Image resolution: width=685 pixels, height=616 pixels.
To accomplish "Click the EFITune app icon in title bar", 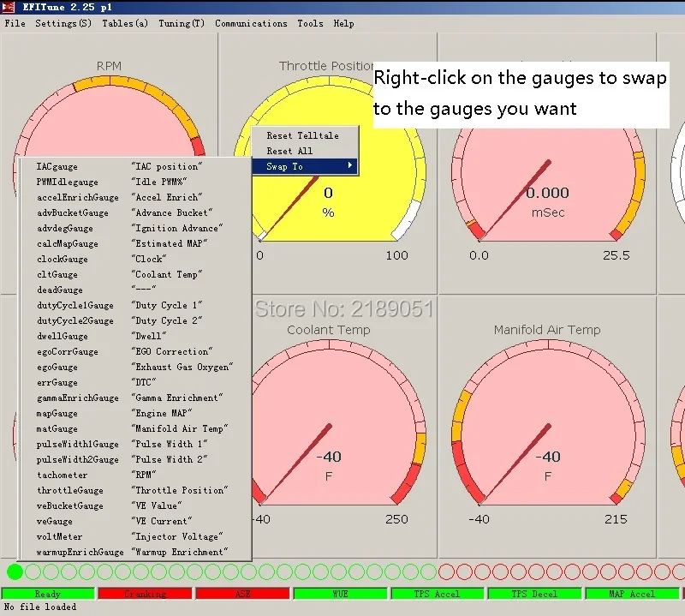I will click(x=8, y=7).
